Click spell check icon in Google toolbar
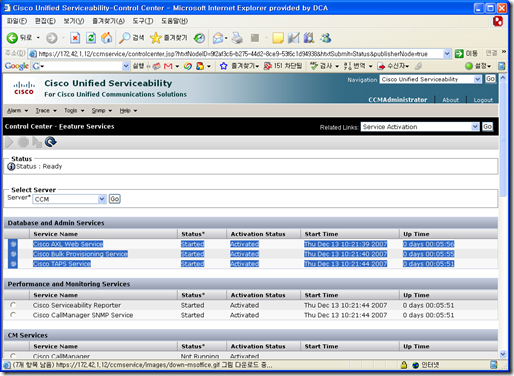The height and width of the screenshot is (376, 514). [x=314, y=66]
